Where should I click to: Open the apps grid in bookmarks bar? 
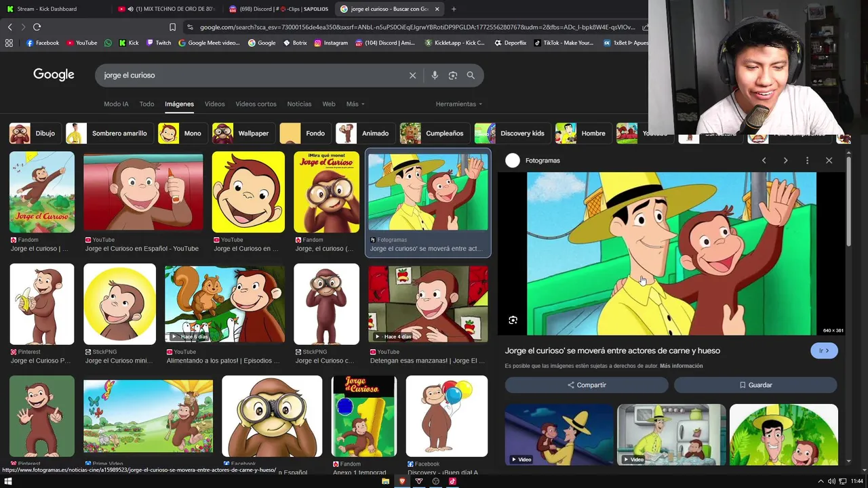pyautogui.click(x=9, y=43)
